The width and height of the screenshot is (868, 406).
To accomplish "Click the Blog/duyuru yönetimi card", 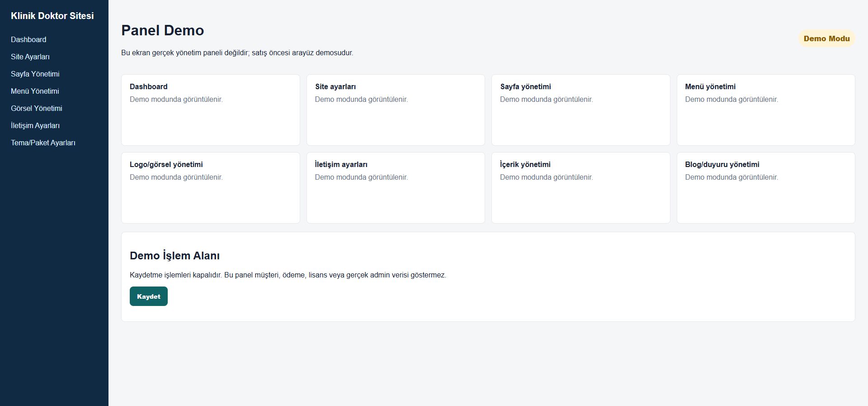I will [766, 188].
